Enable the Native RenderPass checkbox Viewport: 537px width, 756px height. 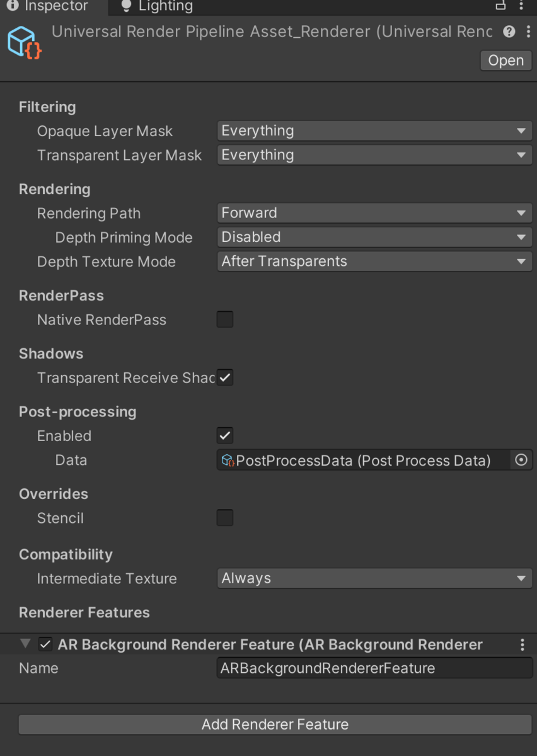225,319
